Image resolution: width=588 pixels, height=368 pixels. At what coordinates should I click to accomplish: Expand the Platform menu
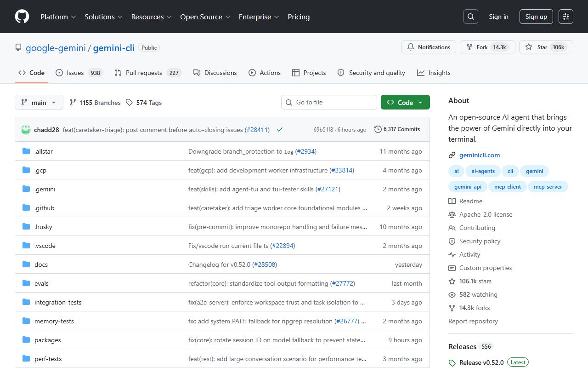coord(58,17)
